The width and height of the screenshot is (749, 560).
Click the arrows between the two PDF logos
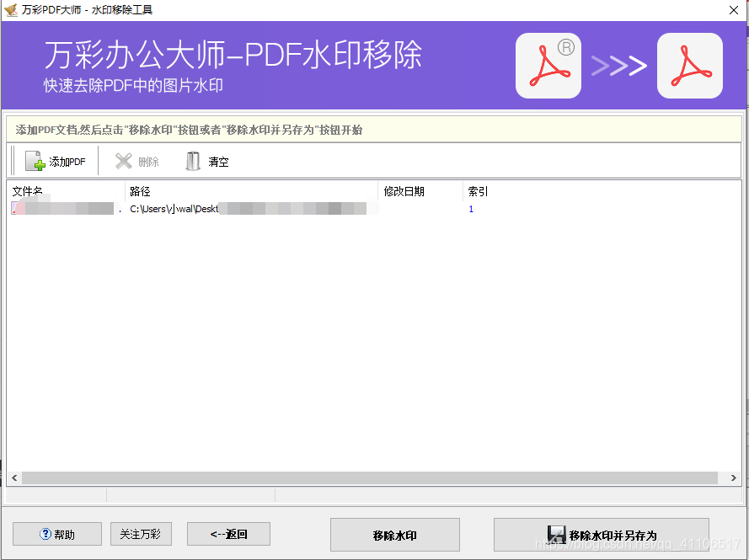point(619,66)
